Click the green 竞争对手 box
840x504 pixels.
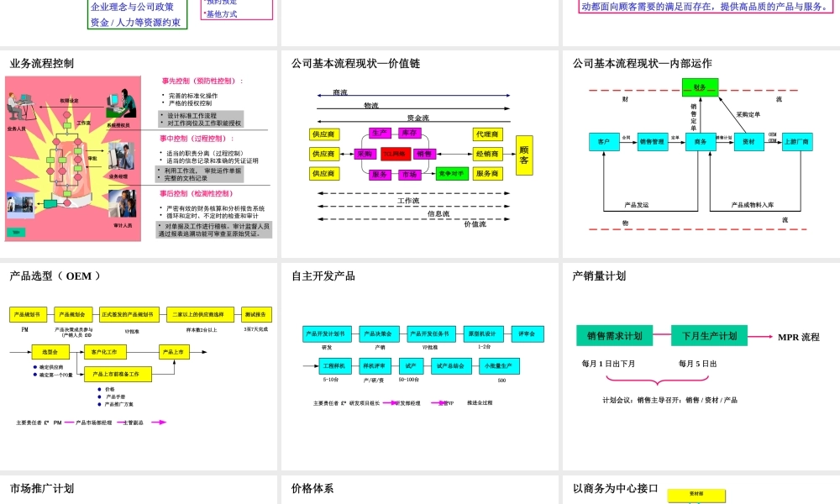tap(452, 174)
